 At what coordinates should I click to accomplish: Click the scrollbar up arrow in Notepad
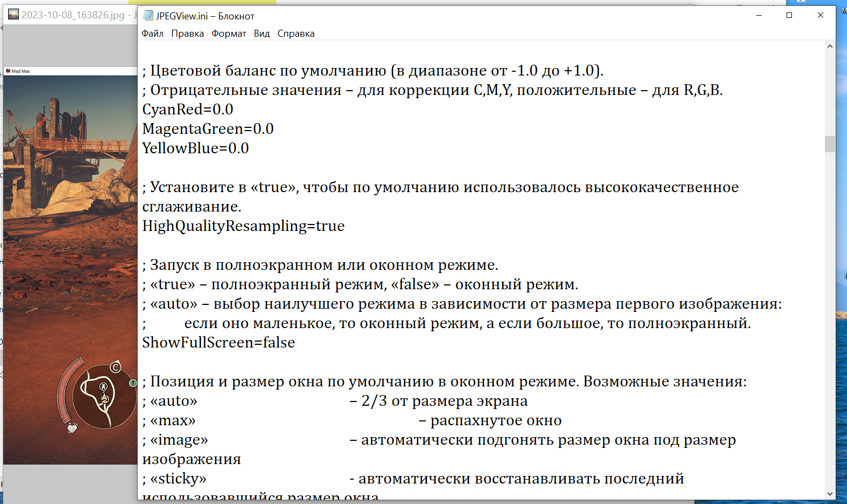830,46
